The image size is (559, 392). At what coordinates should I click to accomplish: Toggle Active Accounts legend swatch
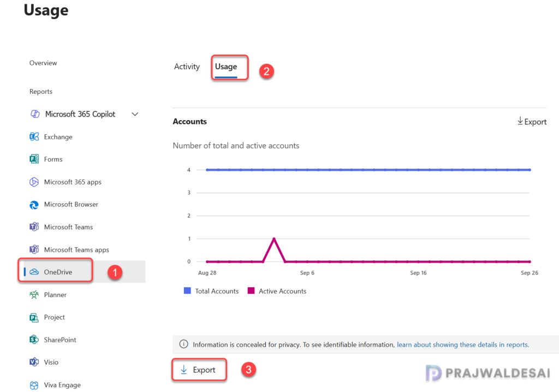pyautogui.click(x=251, y=290)
